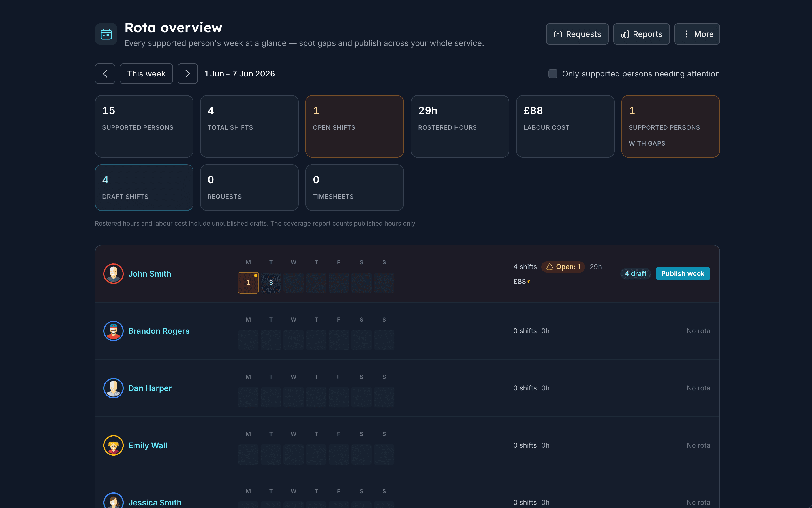The width and height of the screenshot is (812, 508).
Task: Go to the previous week arrow
Action: pyautogui.click(x=105, y=74)
